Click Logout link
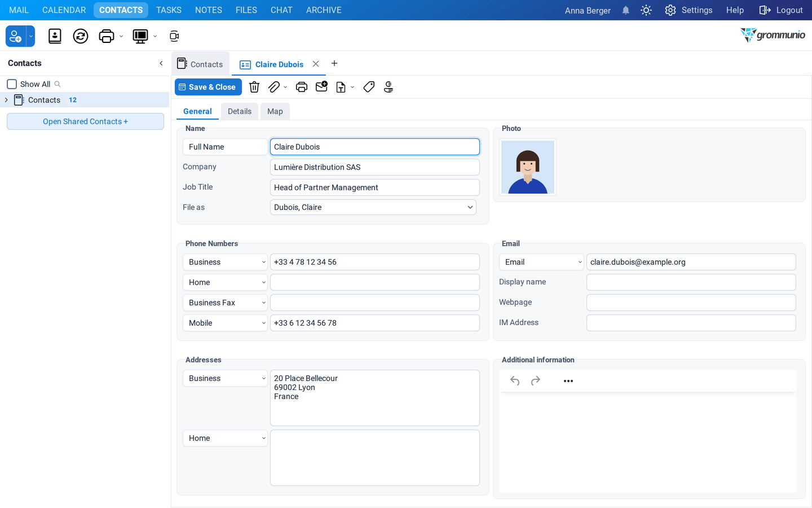The image size is (812, 508). point(781,10)
